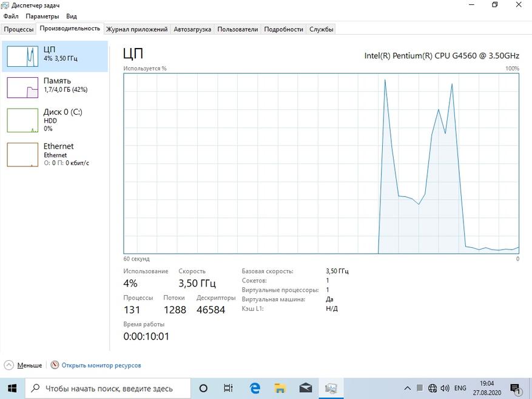The image size is (532, 399).
Task: Show hidden tray icons chevron
Action: point(408,388)
